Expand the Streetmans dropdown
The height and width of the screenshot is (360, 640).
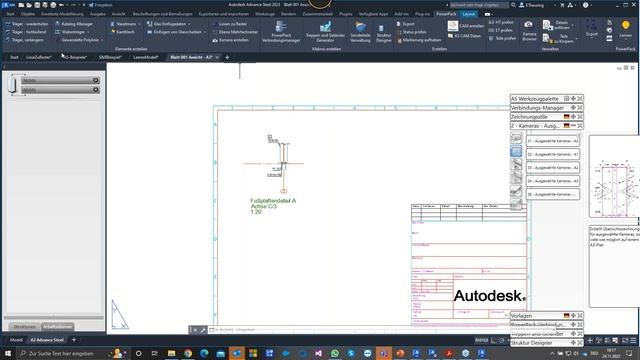tap(139, 24)
